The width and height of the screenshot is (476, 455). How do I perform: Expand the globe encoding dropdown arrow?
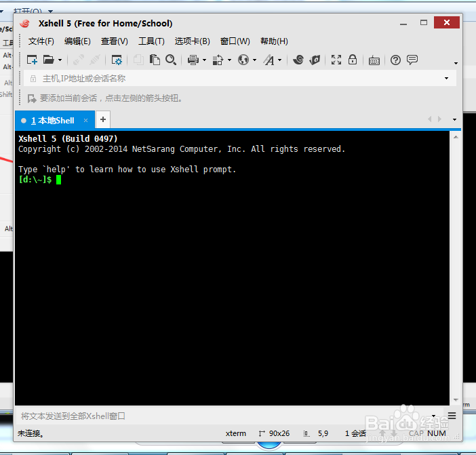tap(254, 60)
